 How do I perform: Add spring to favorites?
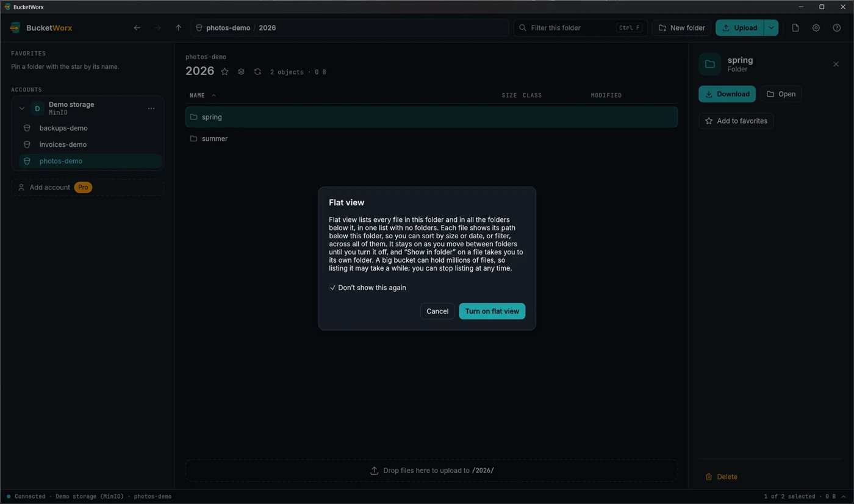coord(736,121)
